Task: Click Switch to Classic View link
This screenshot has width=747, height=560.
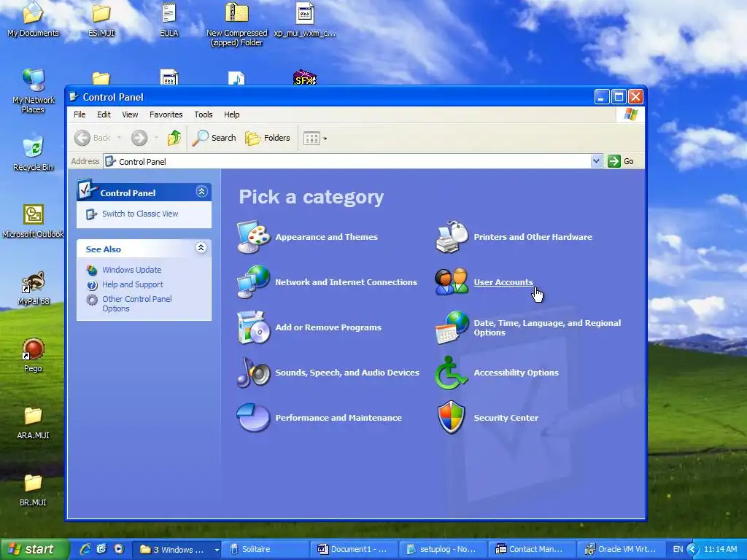Action: pyautogui.click(x=140, y=214)
